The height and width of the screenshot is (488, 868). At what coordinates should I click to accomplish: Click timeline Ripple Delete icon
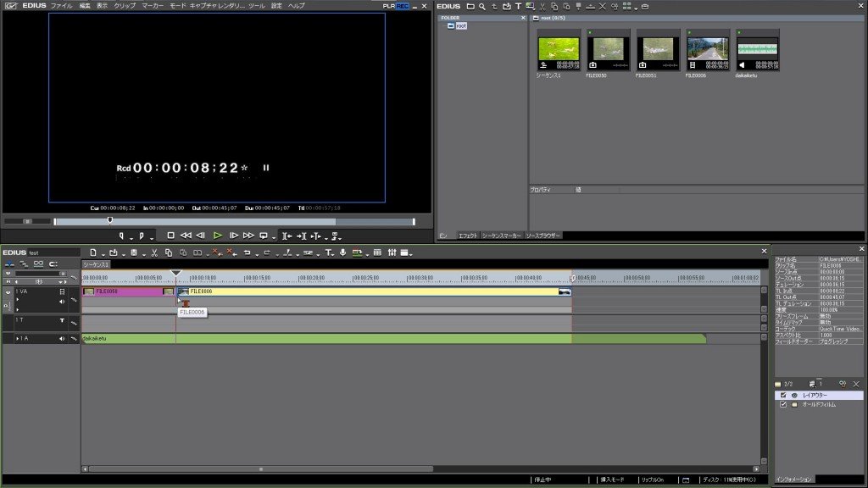point(232,252)
